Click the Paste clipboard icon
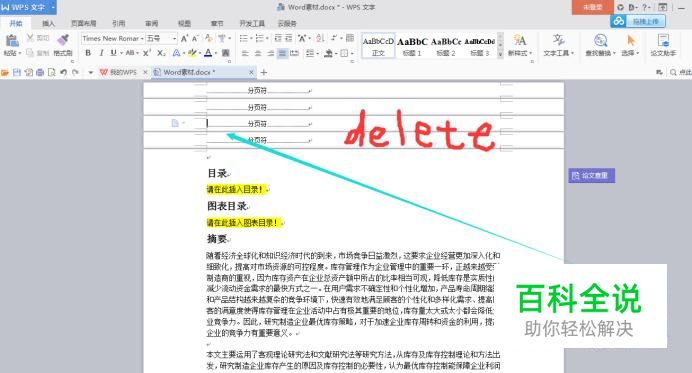692x373 pixels. [12, 41]
